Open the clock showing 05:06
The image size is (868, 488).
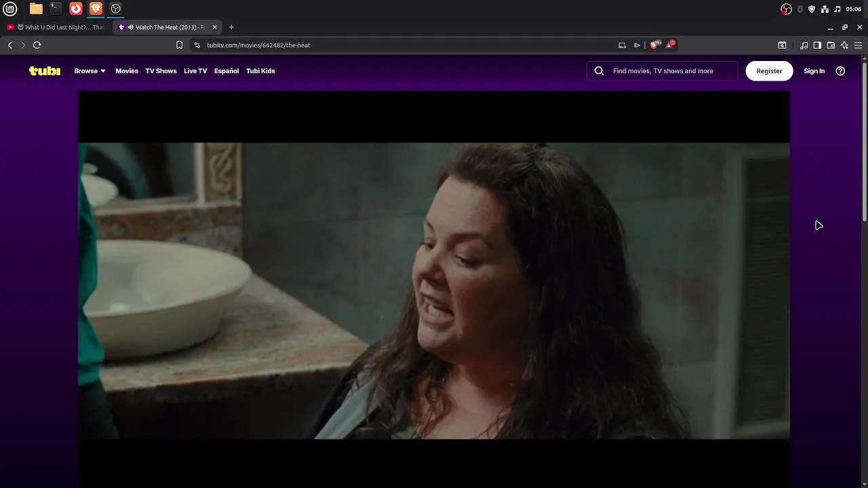coord(853,9)
